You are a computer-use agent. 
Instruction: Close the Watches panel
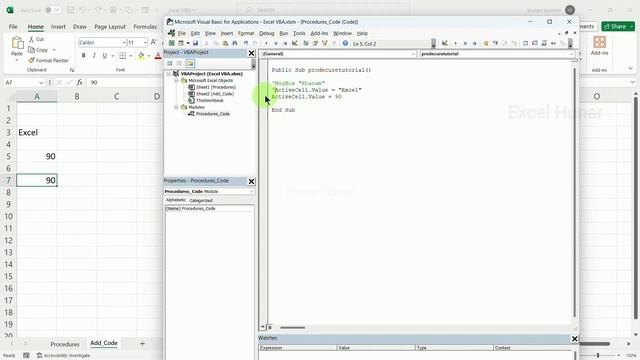click(574, 339)
